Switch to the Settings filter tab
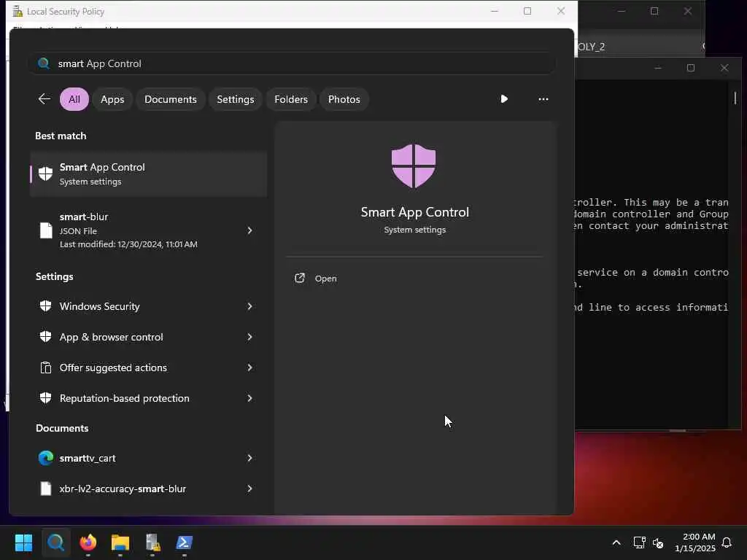Screen dimensions: 747x560 coord(236,99)
